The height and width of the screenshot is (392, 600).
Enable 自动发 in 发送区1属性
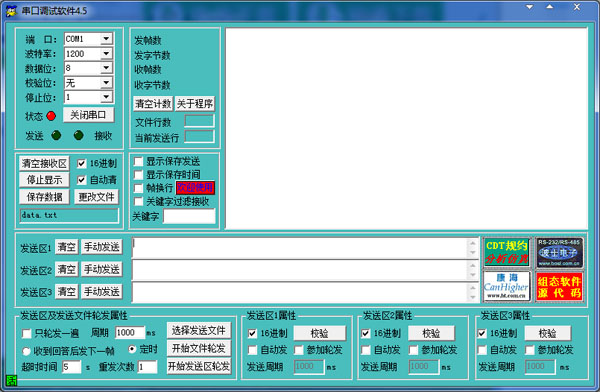tap(252, 350)
